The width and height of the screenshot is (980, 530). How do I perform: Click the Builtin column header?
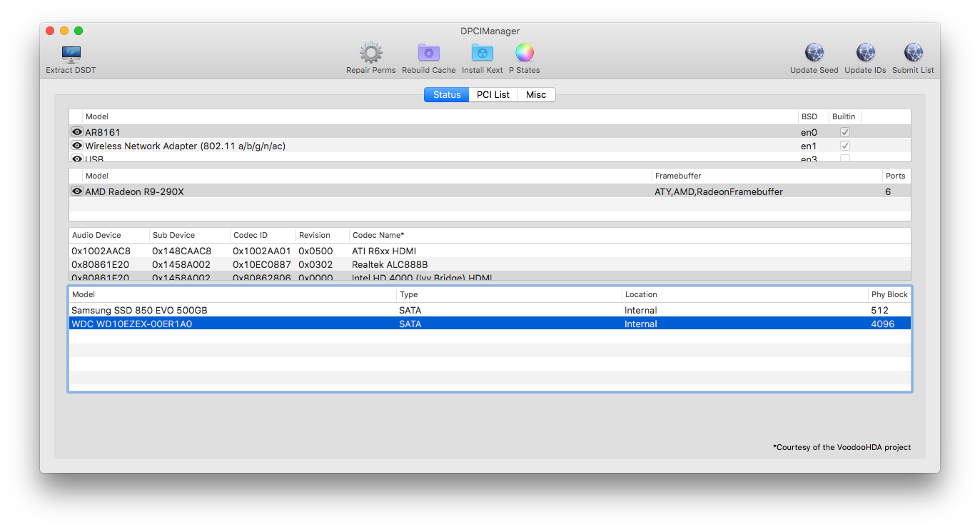click(844, 116)
